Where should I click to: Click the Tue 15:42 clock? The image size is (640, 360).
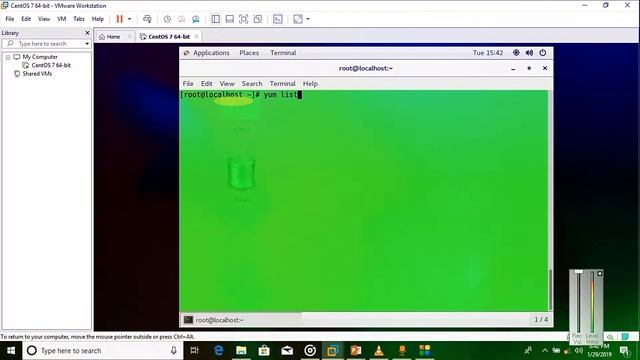click(488, 53)
